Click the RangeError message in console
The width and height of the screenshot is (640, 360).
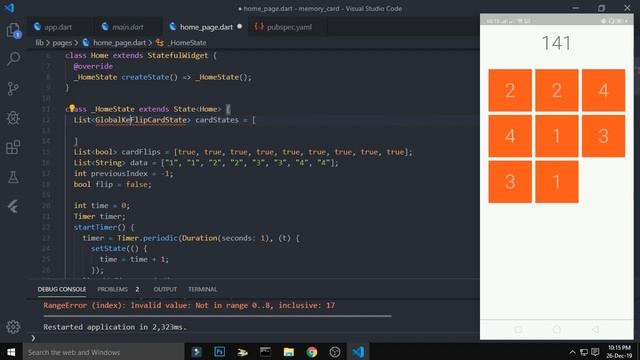point(189,305)
